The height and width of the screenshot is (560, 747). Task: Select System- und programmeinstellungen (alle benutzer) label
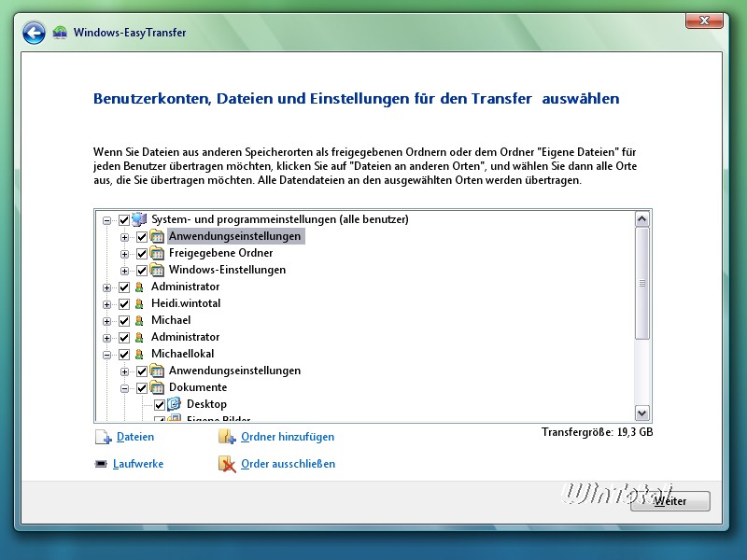click(280, 219)
